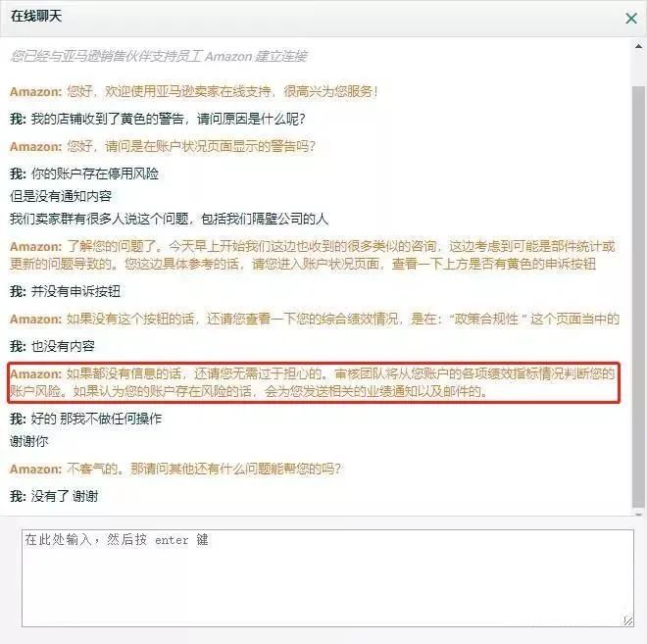
Task: Click the message 并没有申诉按钮
Action: click(x=66, y=291)
